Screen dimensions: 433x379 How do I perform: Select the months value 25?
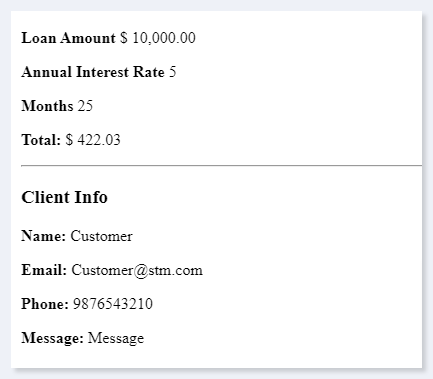tap(85, 106)
